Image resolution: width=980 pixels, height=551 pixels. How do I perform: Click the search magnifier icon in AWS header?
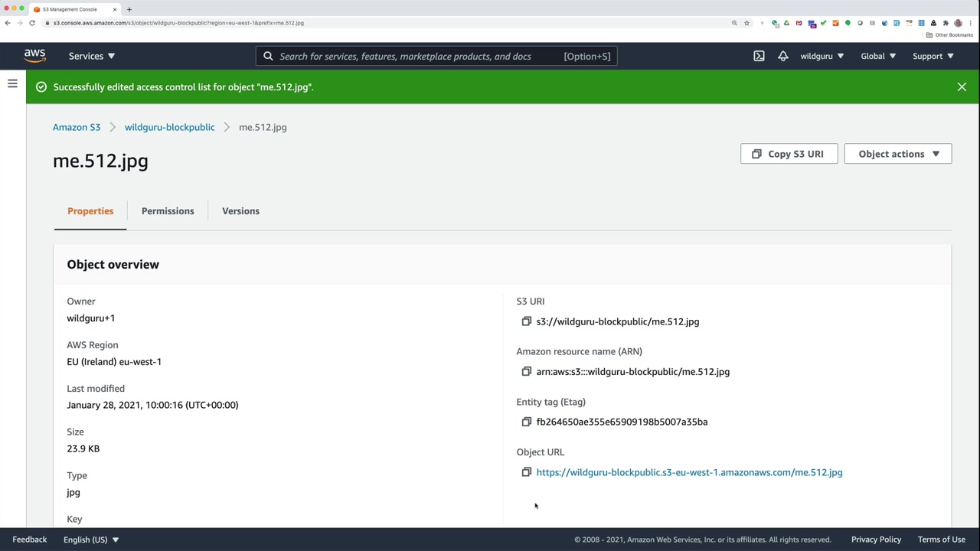point(268,56)
